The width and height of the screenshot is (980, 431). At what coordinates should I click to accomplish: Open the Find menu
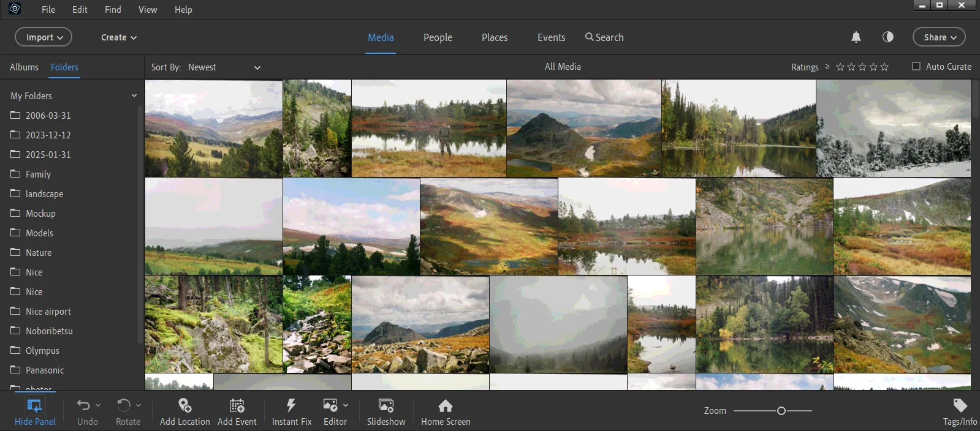113,9
